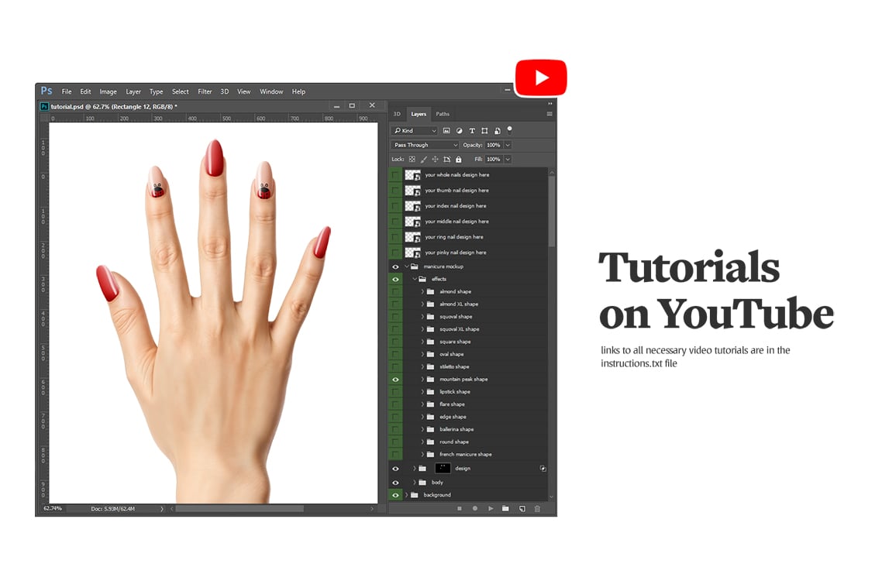Click the Create new layer icon
The image size is (882, 588).
click(x=522, y=508)
